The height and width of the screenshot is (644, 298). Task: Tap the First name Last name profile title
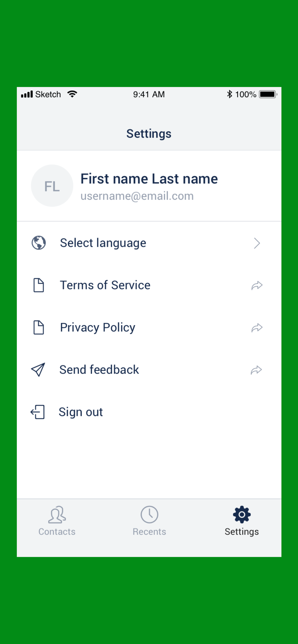[x=149, y=179]
